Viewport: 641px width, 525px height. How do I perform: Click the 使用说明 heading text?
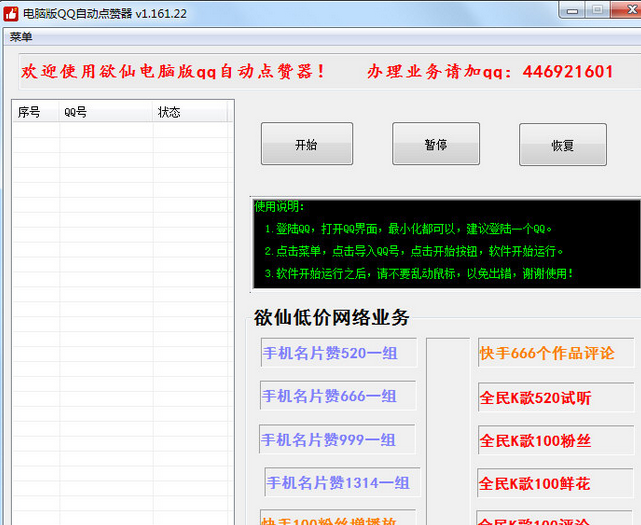pos(279,207)
